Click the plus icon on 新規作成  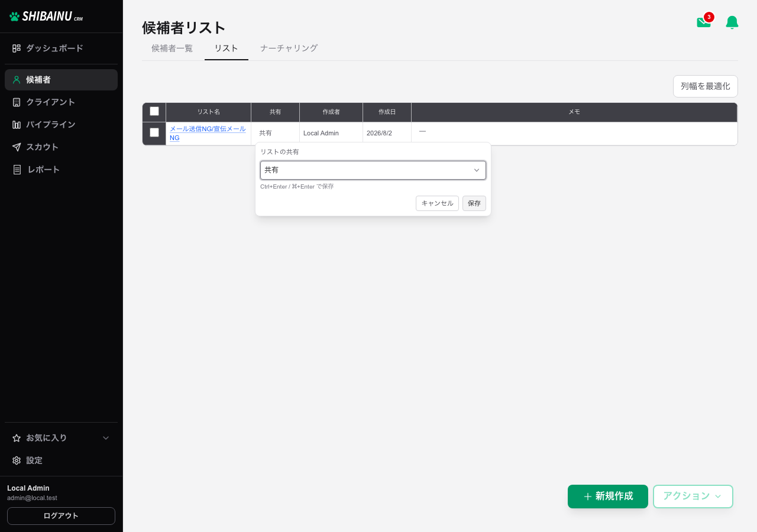click(588, 497)
